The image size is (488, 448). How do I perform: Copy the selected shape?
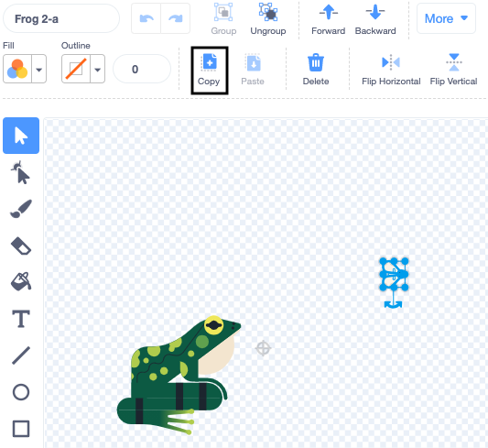(210, 70)
